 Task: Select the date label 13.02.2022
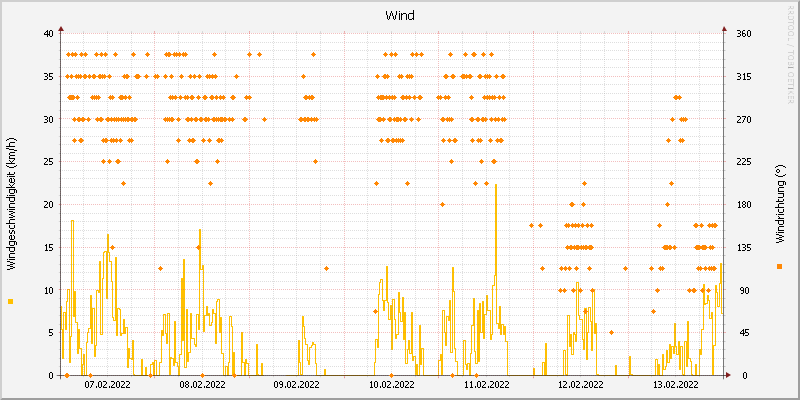pos(676,384)
